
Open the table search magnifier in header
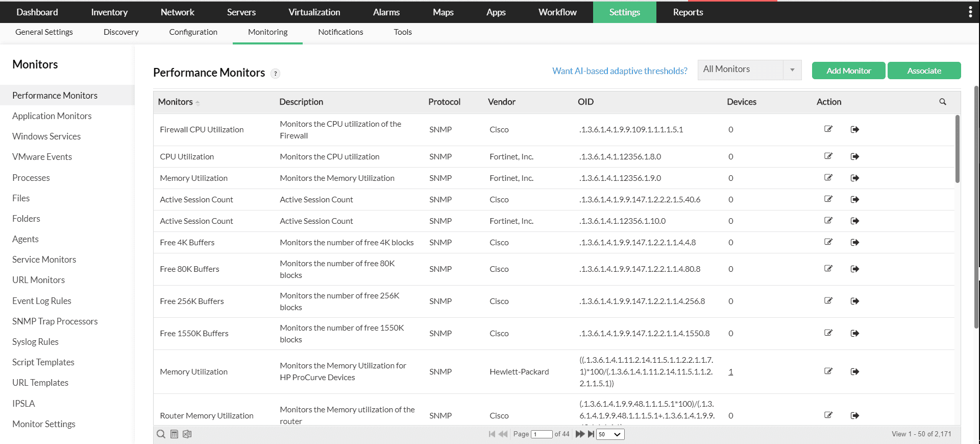[943, 102]
